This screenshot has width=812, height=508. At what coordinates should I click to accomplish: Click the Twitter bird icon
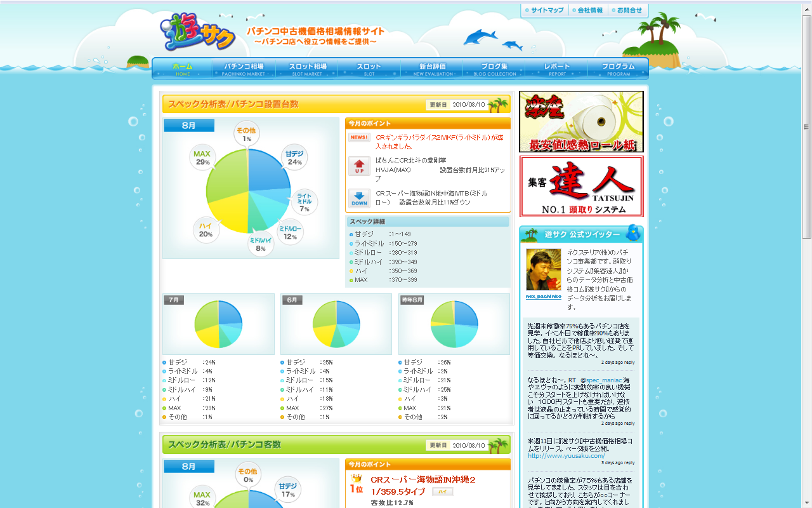[x=632, y=233]
